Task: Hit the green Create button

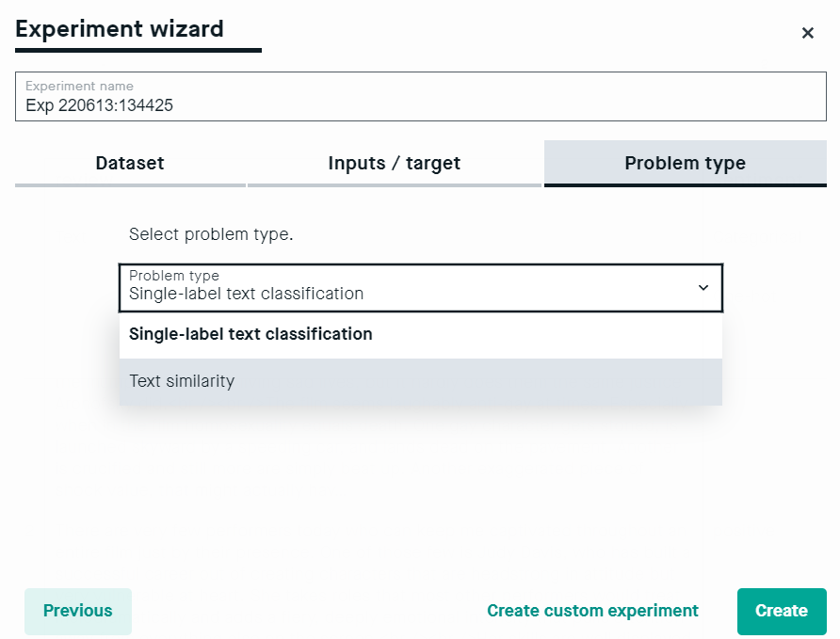Action: (x=782, y=611)
